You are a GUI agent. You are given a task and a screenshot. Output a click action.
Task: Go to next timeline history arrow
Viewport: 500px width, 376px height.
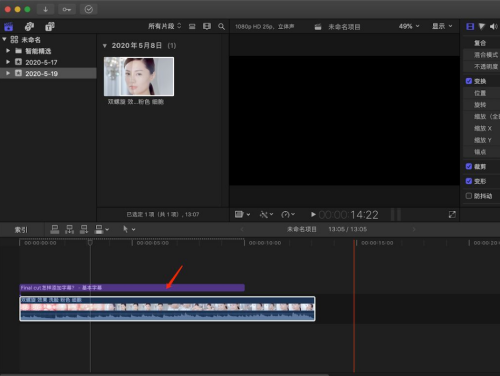pyautogui.click(x=414, y=229)
